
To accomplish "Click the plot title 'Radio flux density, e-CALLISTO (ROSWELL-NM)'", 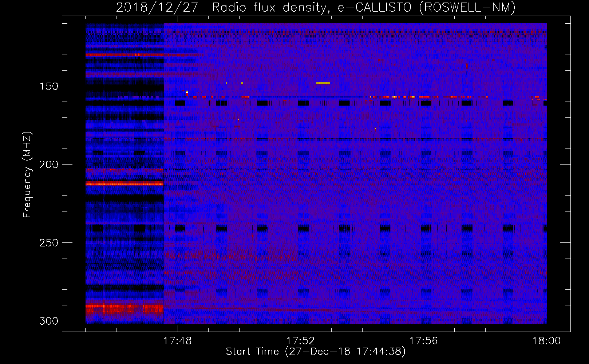I will point(364,7).
